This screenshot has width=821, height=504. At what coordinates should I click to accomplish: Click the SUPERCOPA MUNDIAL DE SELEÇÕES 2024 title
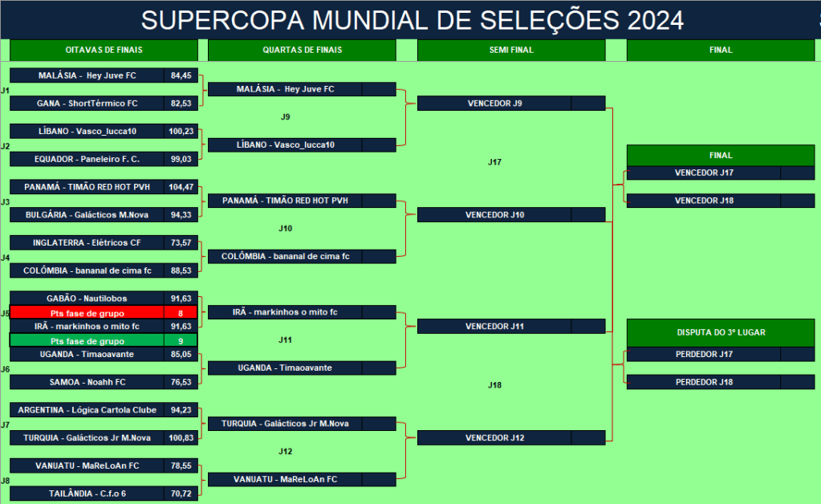pyautogui.click(x=413, y=20)
